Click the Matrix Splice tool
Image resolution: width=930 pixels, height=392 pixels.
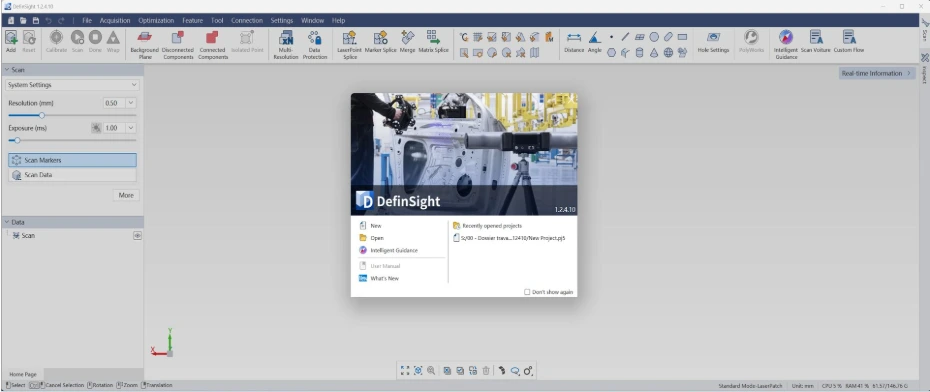pos(433,42)
